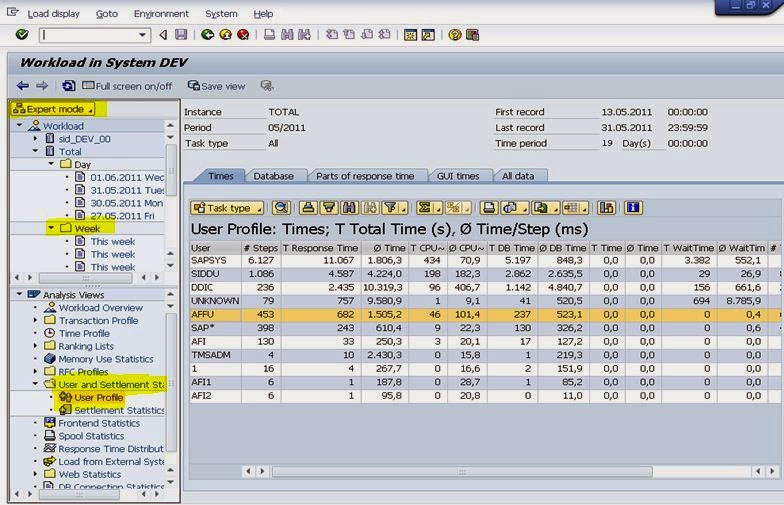784x505 pixels.
Task: Click the blue Information icon
Action: click(634, 208)
